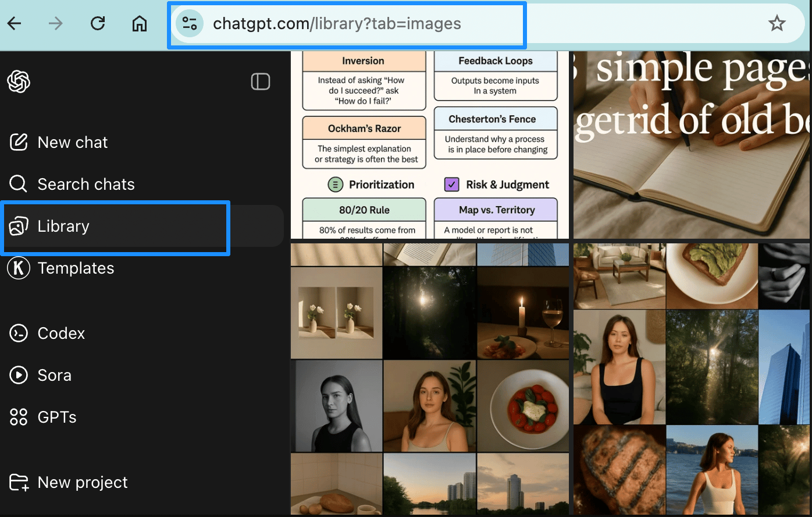Open Templates from the sidebar

pyautogui.click(x=76, y=268)
